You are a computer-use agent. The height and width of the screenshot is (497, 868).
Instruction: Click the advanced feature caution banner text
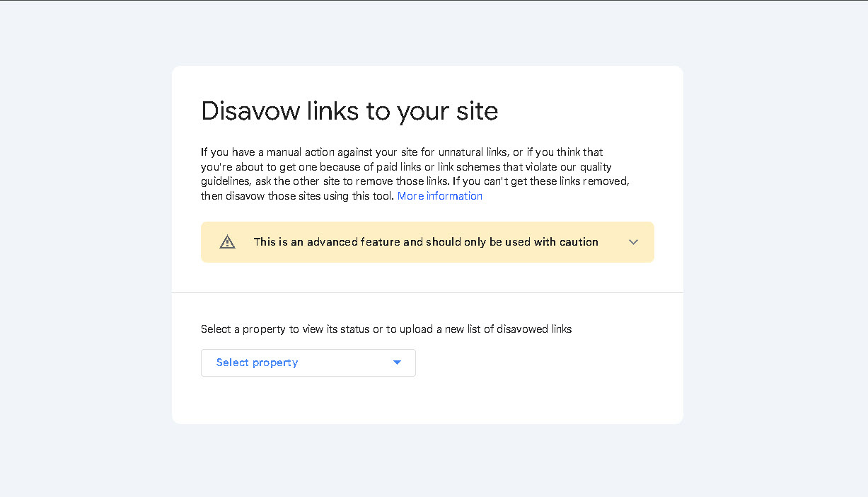click(x=426, y=242)
